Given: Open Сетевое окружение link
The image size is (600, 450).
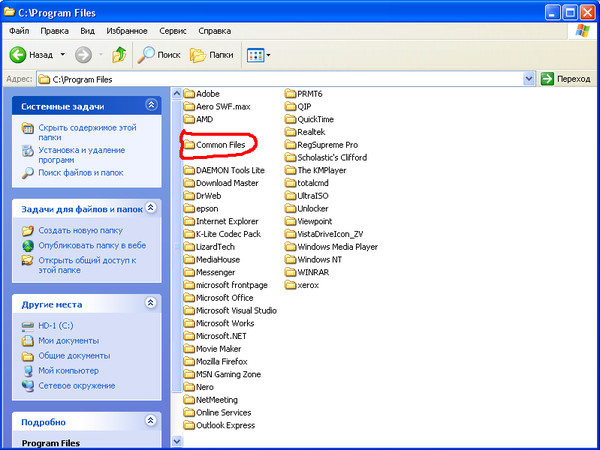Looking at the screenshot, I should click(x=77, y=386).
